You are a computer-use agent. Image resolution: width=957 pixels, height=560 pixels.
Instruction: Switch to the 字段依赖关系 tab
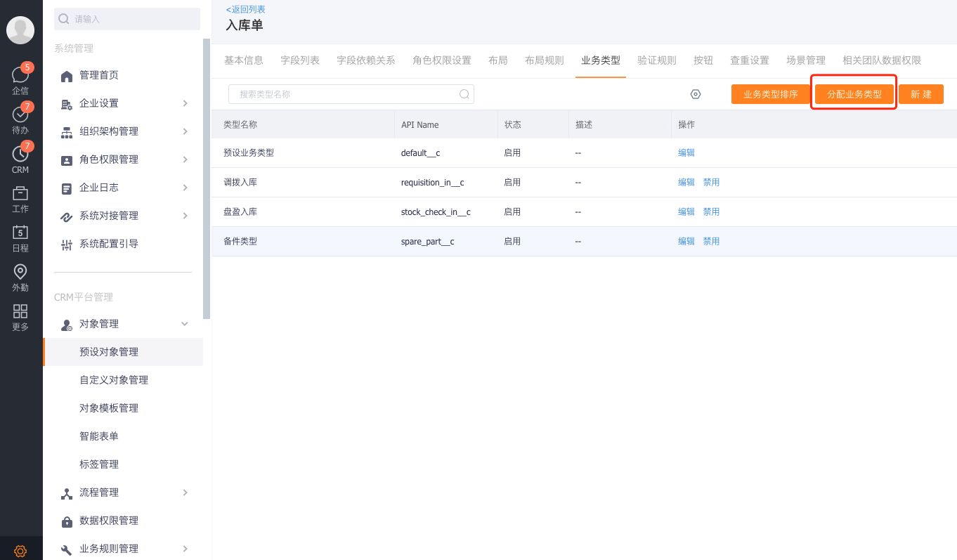click(366, 60)
